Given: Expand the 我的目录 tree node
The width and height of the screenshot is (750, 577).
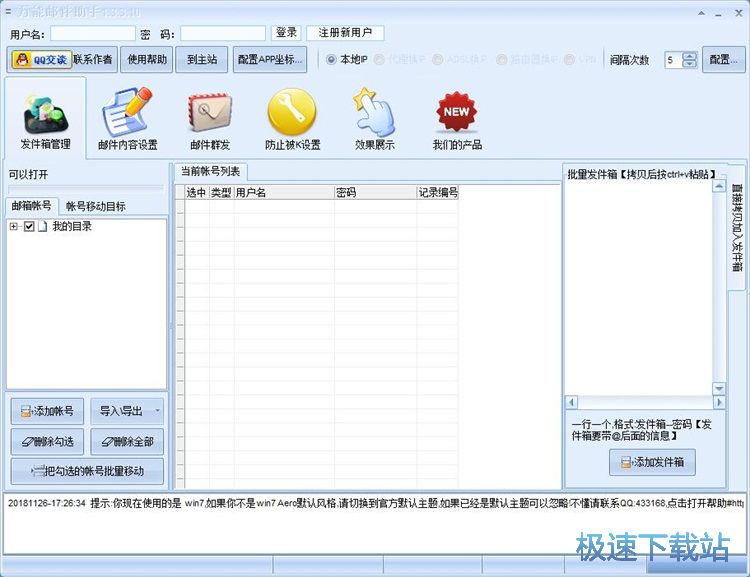Looking at the screenshot, I should (13, 226).
